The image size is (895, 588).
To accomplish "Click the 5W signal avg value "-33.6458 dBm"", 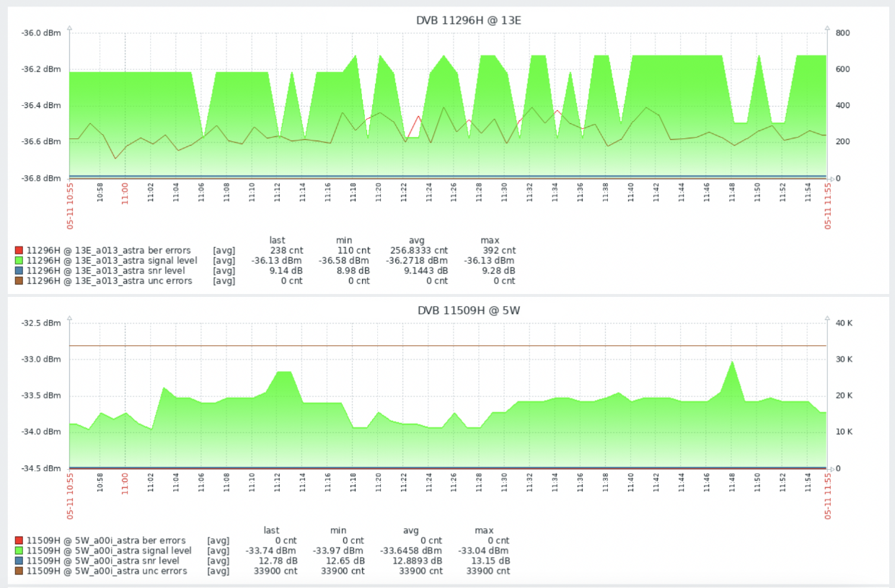I will [x=411, y=551].
